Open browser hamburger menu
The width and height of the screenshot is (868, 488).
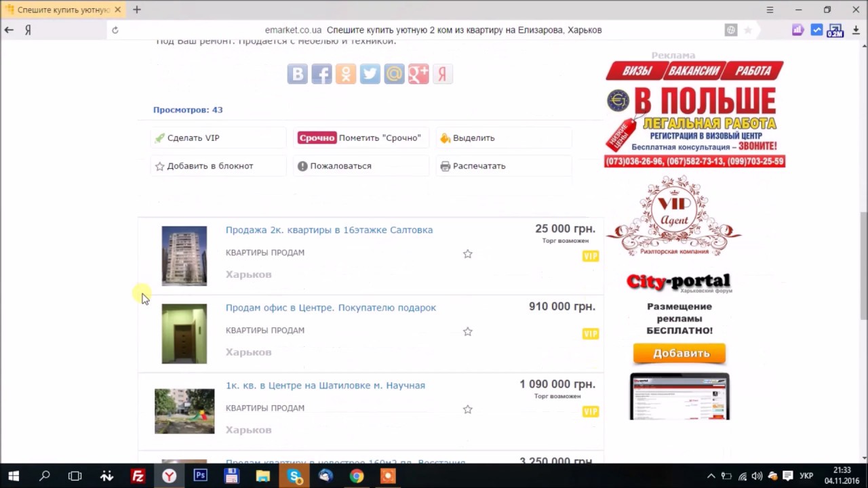click(770, 9)
